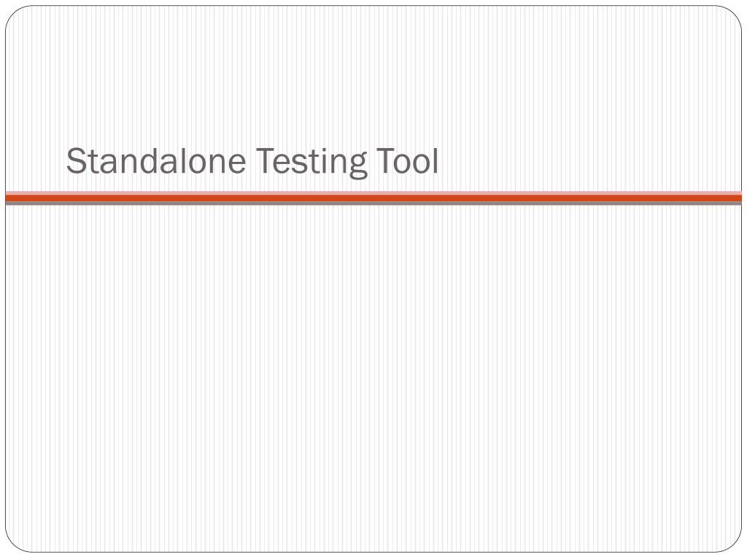Image resolution: width=747 pixels, height=560 pixels.
Task: Click the gray stripe beneath the orange bar
Action: (x=373, y=203)
